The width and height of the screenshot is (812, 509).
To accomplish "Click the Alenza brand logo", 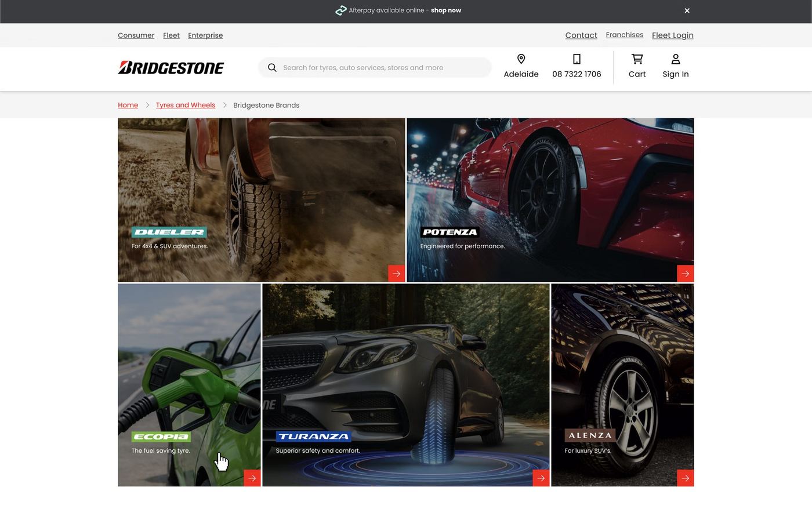I will tap(590, 435).
